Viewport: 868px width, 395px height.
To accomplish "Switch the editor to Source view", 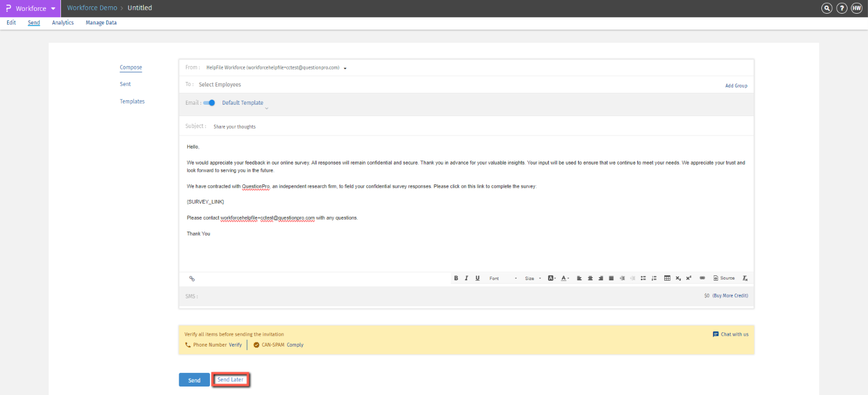I will point(724,278).
